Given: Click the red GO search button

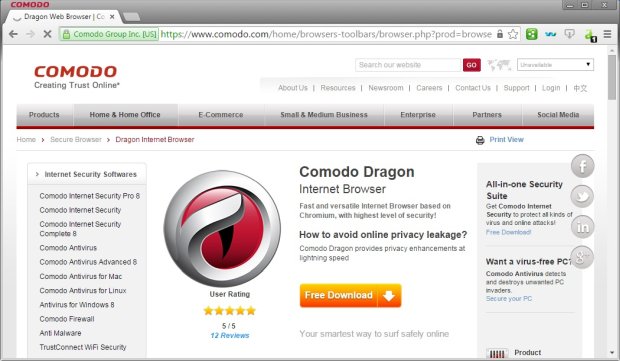Looking at the screenshot, I should tap(471, 65).
